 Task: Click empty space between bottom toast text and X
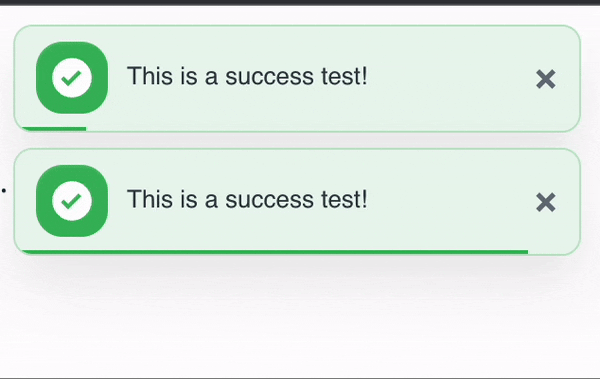[x=452, y=201]
